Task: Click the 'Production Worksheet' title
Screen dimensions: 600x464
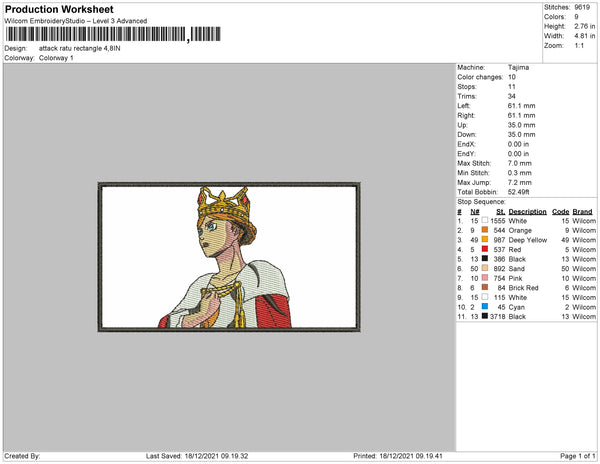Action: click(x=59, y=10)
